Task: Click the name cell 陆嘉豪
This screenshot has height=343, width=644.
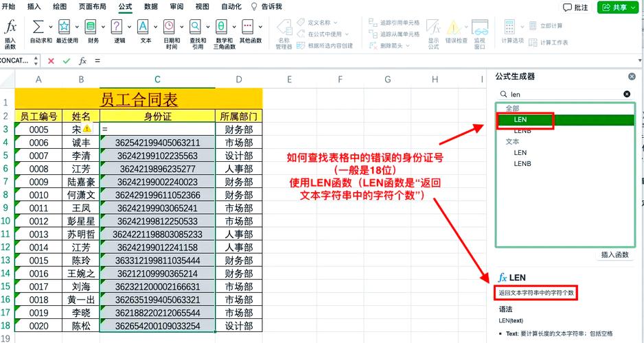Action: coord(81,182)
